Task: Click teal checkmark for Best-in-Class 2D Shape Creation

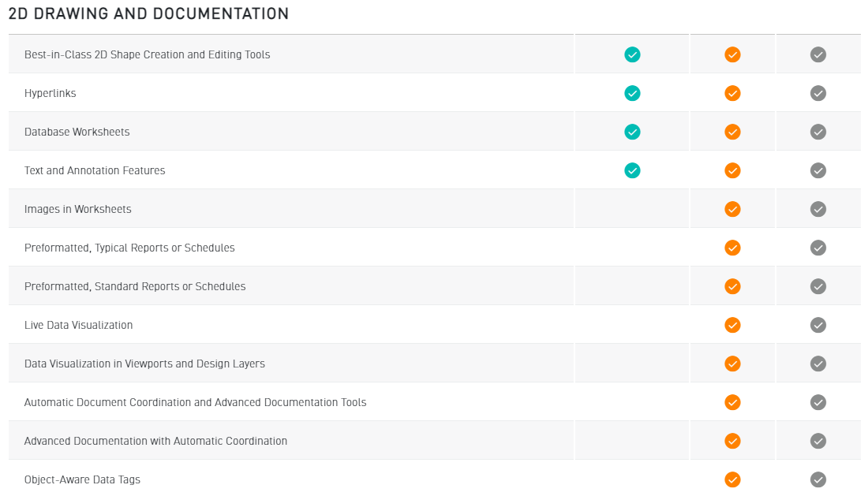Action: [x=632, y=54]
